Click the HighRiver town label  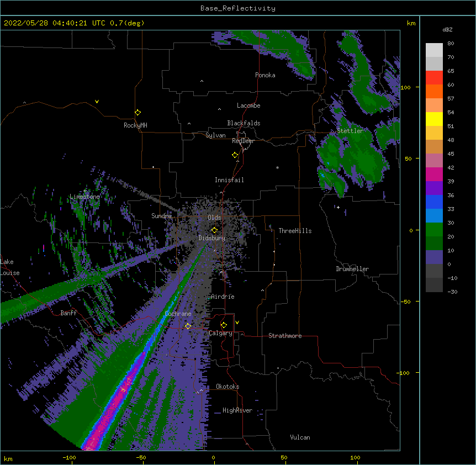(x=237, y=410)
